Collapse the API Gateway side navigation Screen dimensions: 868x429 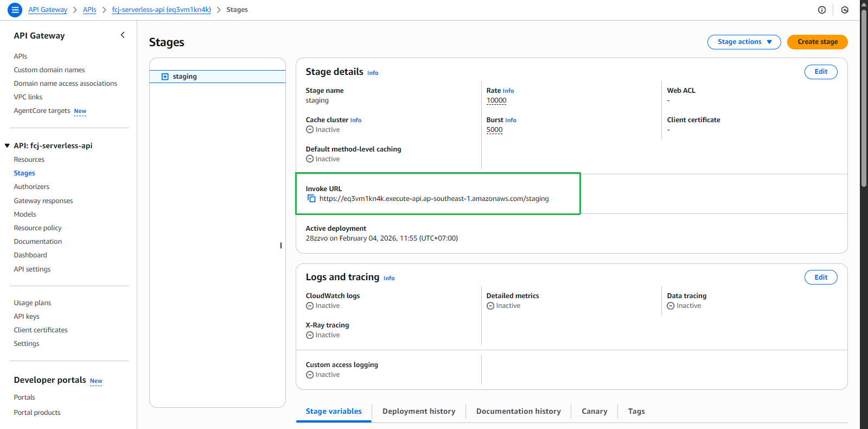tap(123, 35)
